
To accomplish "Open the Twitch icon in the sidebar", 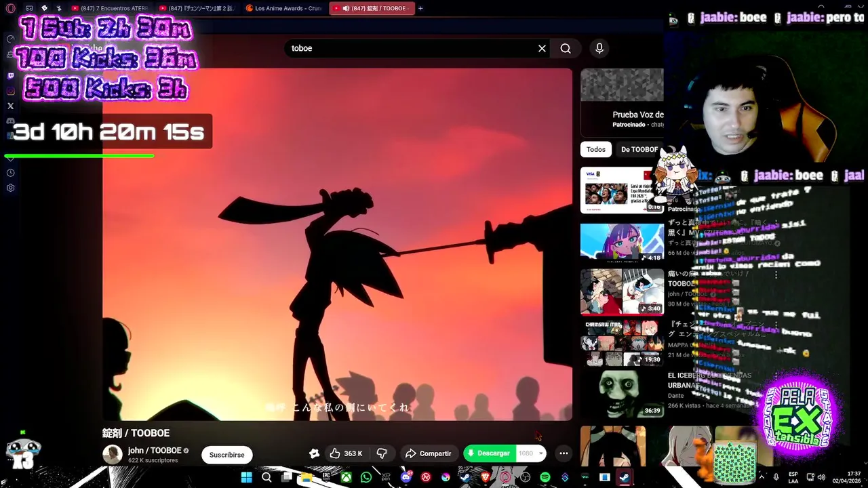I will 10,76.
